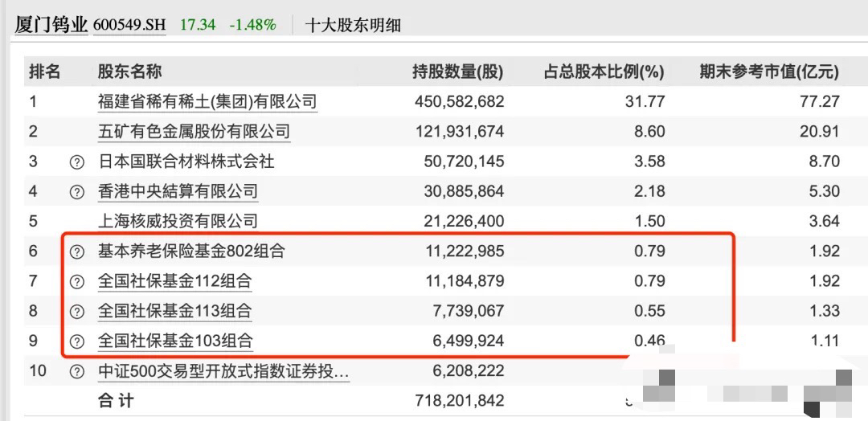
Task: Click the question-mark icon beside 基本养老保险基金802组合
Action: tap(77, 251)
